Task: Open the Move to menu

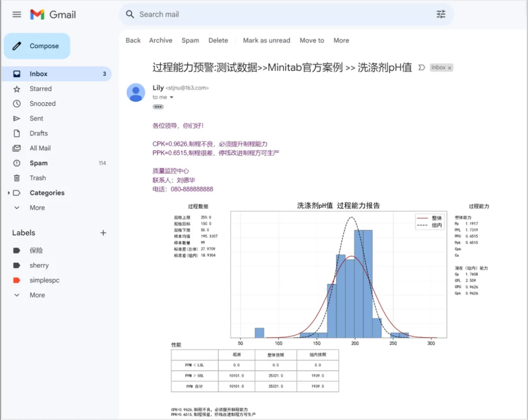Action: [312, 40]
